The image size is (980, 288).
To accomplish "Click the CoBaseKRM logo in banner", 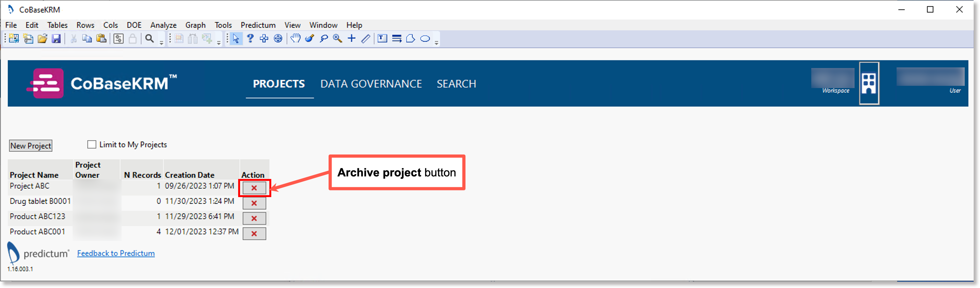I will click(x=101, y=83).
